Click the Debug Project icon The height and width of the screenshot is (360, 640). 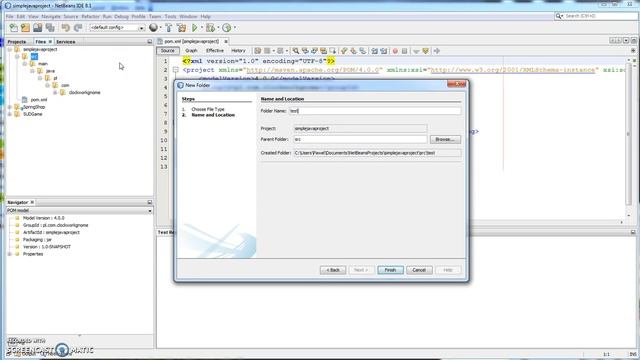pos(210,28)
